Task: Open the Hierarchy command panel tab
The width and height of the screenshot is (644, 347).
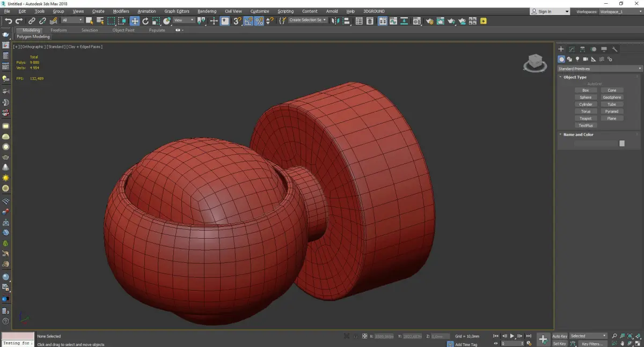Action: pos(583,49)
